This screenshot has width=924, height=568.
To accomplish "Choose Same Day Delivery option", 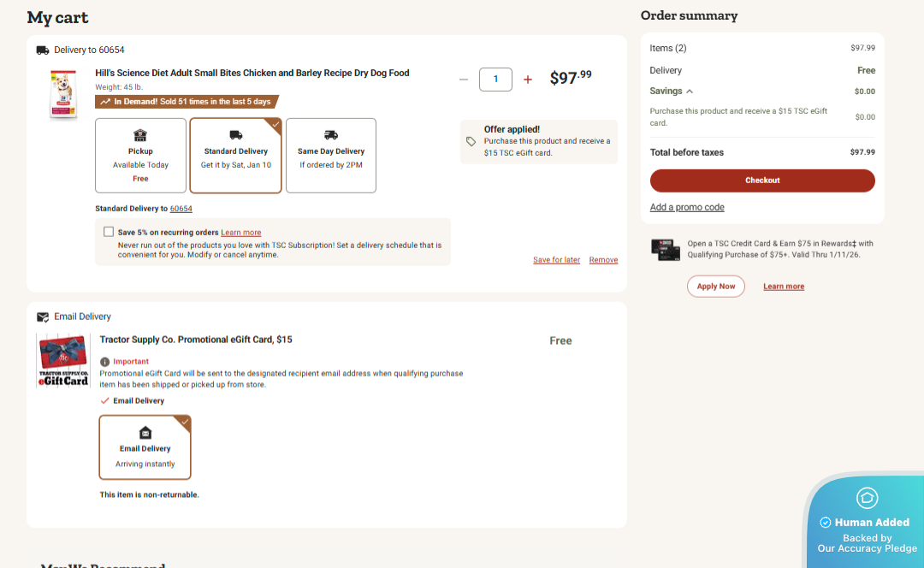I will (x=331, y=156).
